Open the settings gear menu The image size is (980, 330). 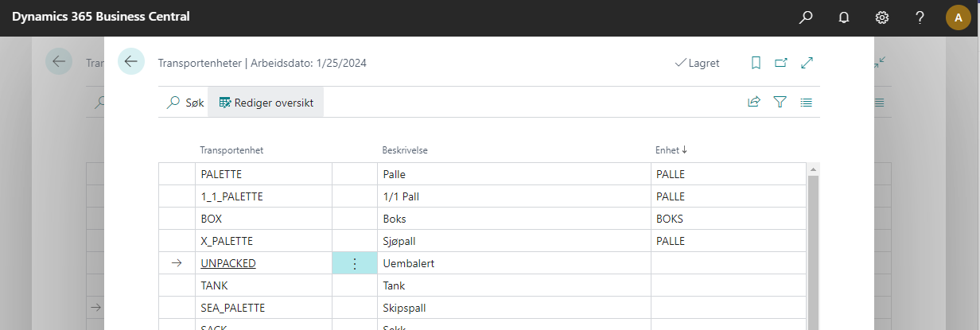882,17
